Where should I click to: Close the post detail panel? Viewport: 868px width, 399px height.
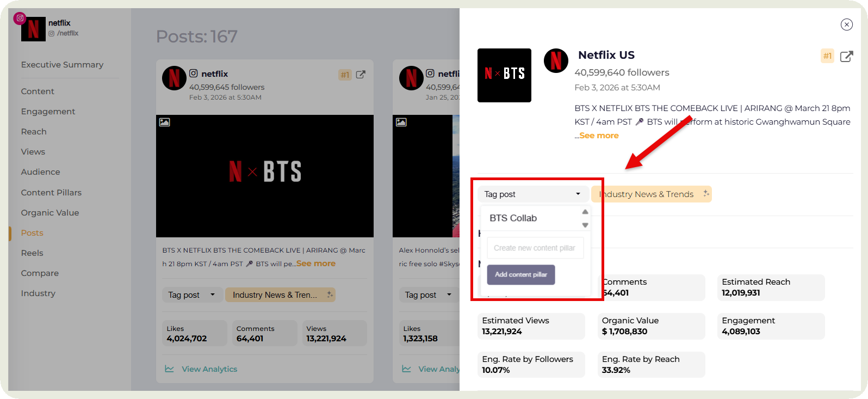click(x=846, y=24)
